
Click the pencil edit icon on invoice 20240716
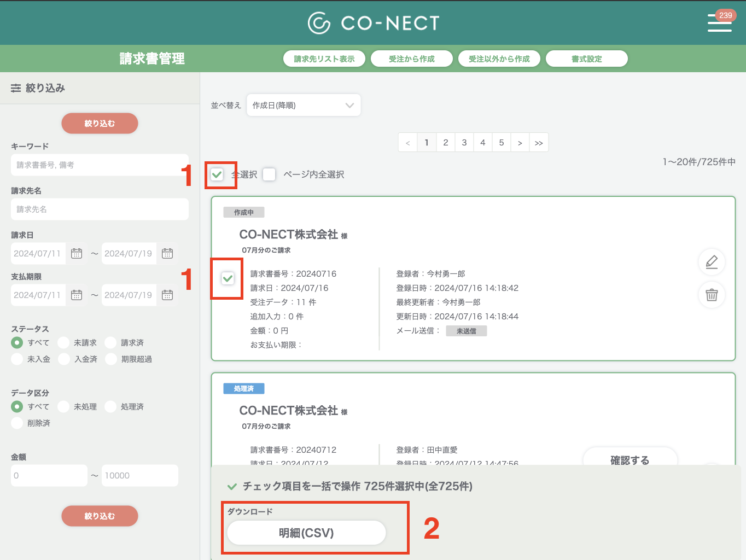click(x=712, y=262)
